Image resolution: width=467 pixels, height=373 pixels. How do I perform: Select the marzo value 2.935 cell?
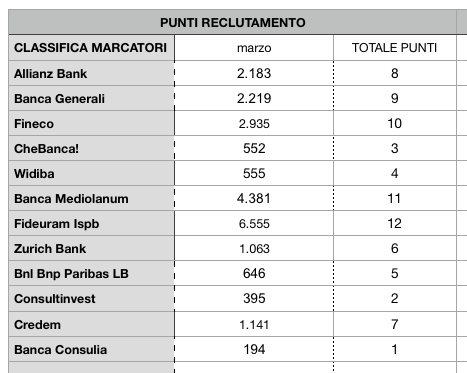[x=254, y=123]
